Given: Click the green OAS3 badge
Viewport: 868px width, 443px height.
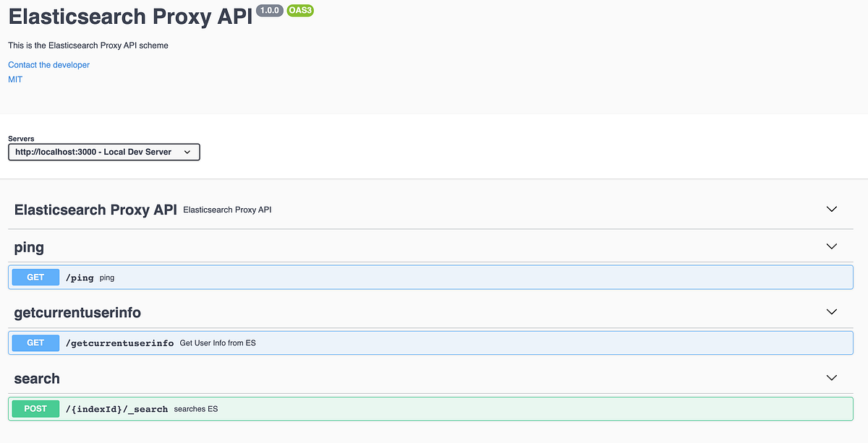Looking at the screenshot, I should tap(299, 10).
